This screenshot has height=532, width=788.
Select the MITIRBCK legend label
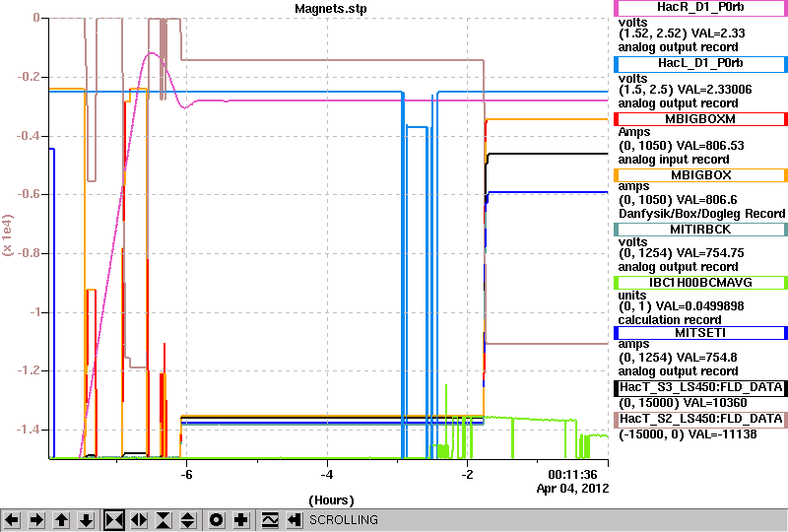click(700, 230)
